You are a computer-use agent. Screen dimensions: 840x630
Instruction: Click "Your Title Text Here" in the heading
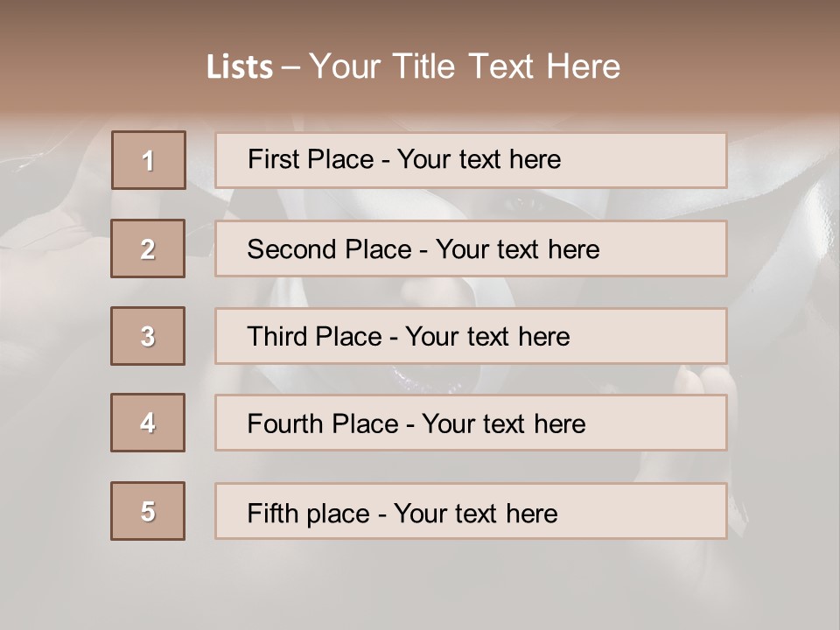[465, 67]
